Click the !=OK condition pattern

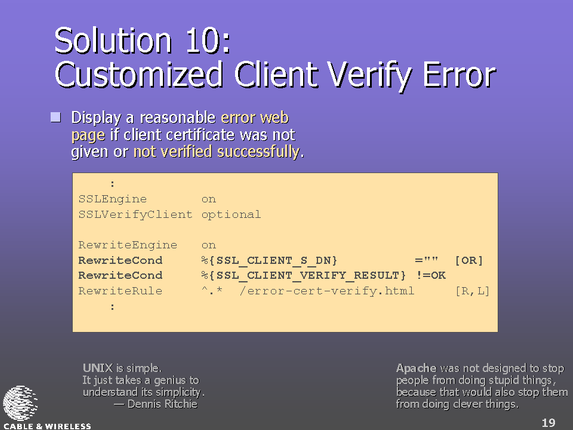(431, 275)
